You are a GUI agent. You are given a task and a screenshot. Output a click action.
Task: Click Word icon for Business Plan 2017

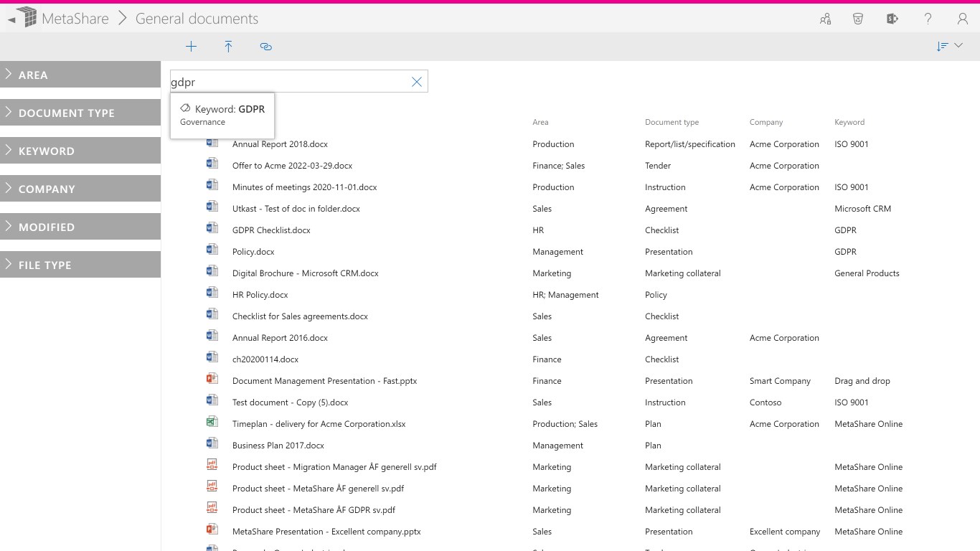[212, 444]
